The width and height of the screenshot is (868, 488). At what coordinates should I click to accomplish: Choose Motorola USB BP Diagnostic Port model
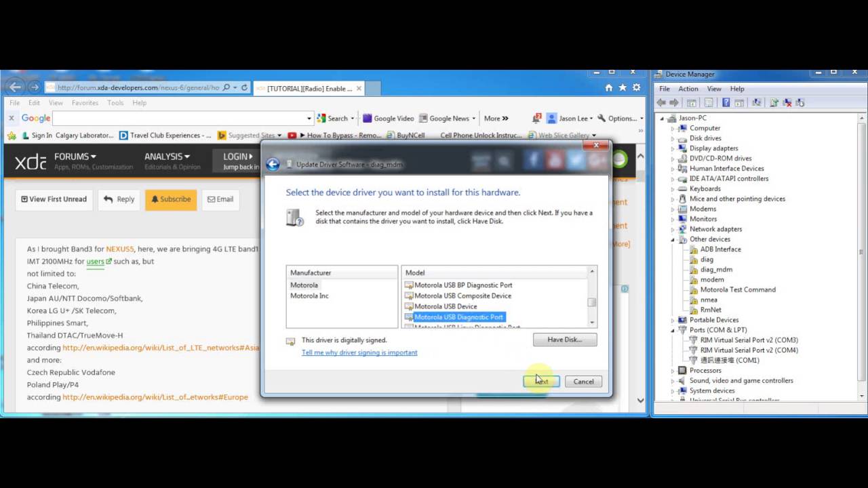pyautogui.click(x=458, y=285)
